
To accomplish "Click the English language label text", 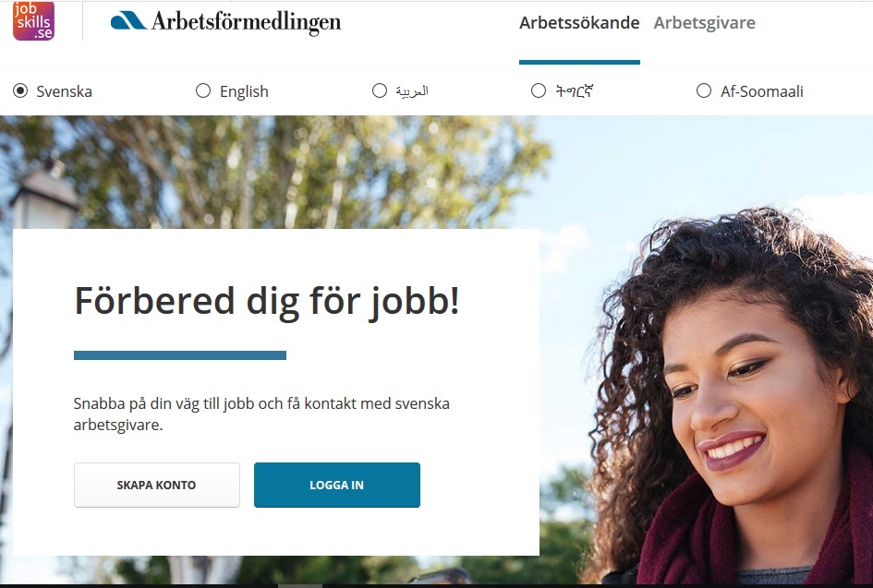I will [244, 91].
